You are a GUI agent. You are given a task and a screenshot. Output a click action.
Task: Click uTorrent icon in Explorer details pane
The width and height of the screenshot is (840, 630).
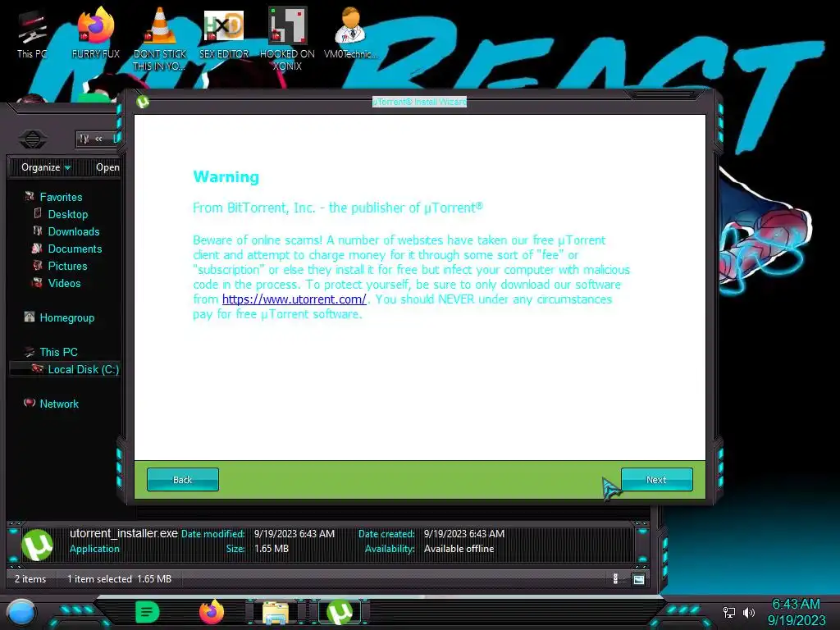click(x=37, y=546)
